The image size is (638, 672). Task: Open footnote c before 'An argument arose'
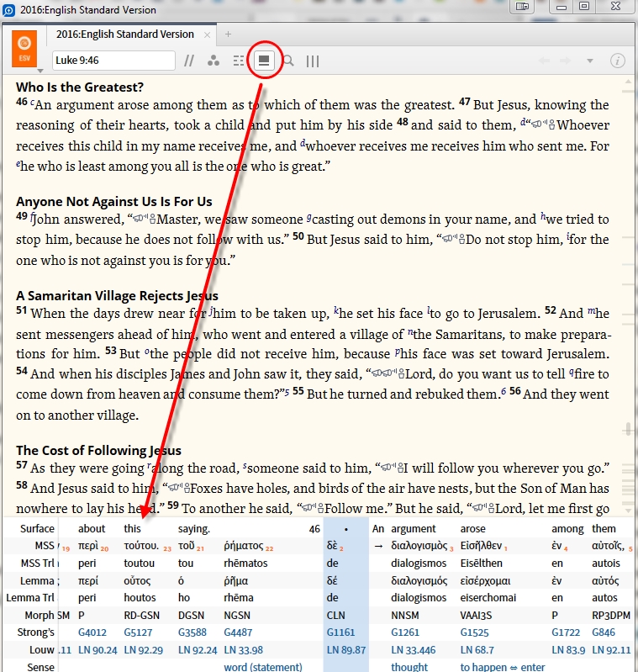click(32, 102)
